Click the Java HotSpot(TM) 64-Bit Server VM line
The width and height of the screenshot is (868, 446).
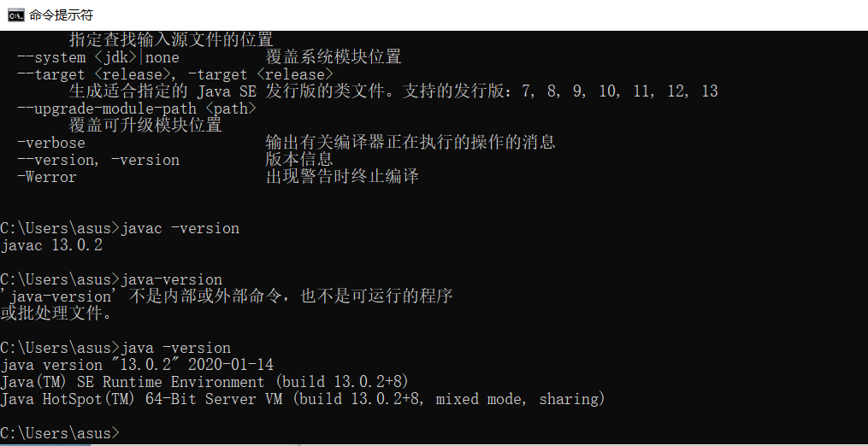303,399
